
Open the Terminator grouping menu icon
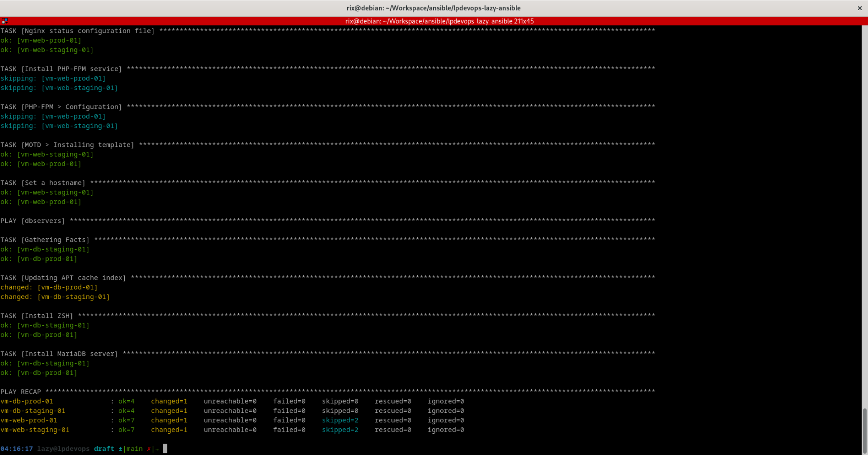[x=5, y=21]
